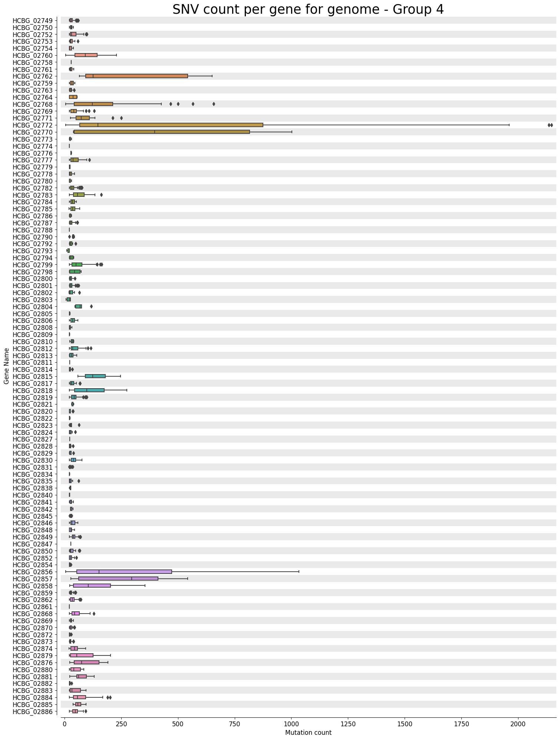Click the HCBG_02772 box in the plot
The width and height of the screenshot is (560, 740).
click(171, 125)
